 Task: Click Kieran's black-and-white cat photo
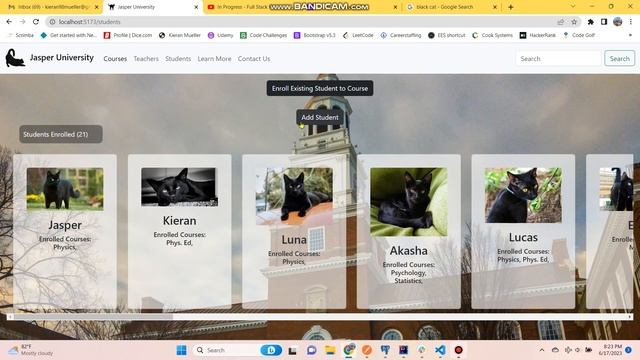click(180, 187)
